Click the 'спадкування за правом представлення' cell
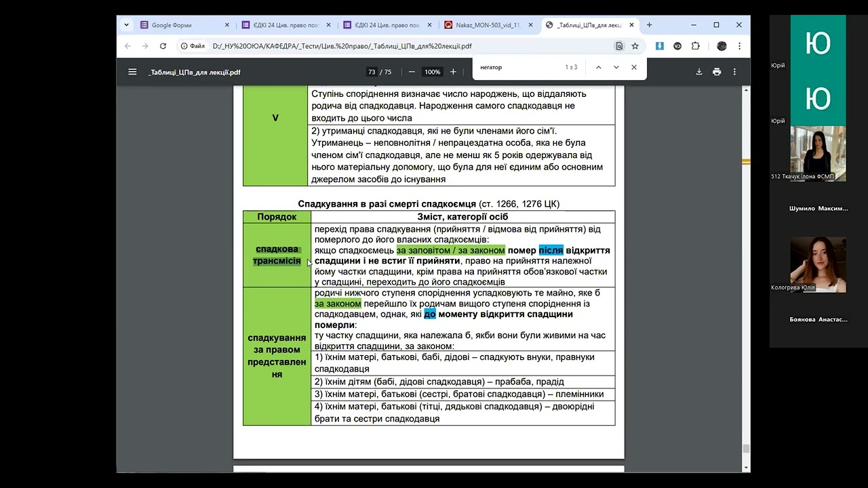868x488 pixels. click(x=277, y=357)
